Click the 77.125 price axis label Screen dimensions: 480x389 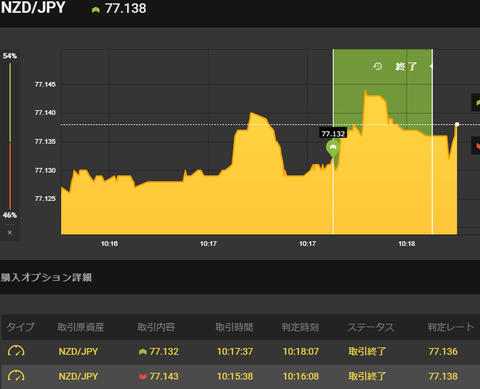45,199
